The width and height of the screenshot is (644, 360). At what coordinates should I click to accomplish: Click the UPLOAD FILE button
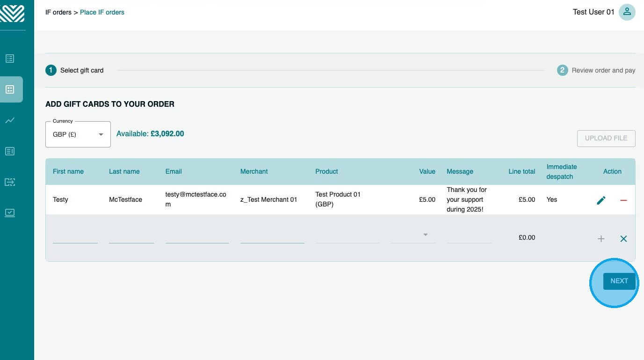[x=606, y=138]
